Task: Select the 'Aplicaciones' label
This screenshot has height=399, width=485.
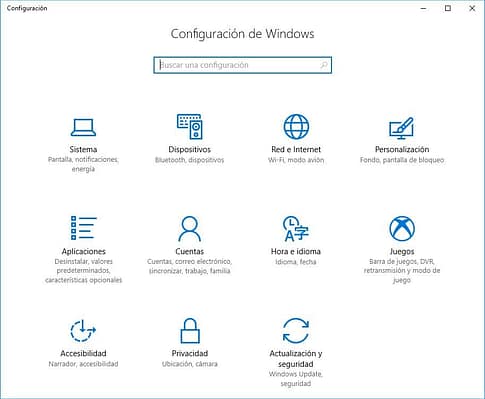Action: [83, 251]
